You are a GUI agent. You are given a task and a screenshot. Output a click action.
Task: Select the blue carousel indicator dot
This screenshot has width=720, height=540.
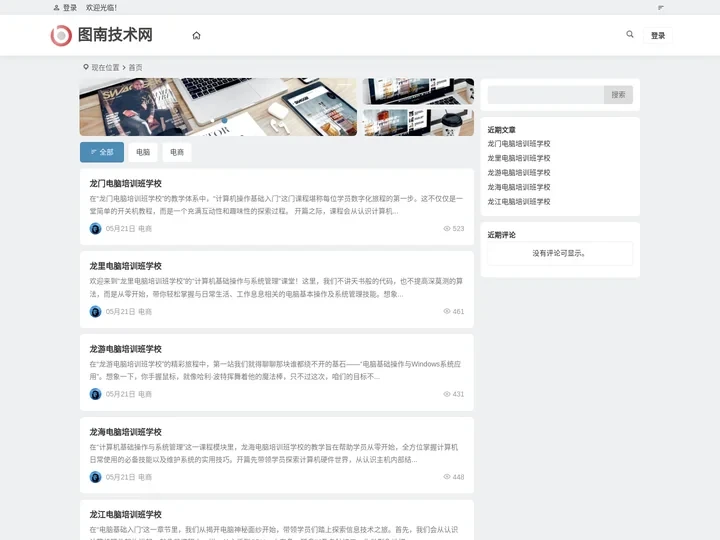(224, 120)
